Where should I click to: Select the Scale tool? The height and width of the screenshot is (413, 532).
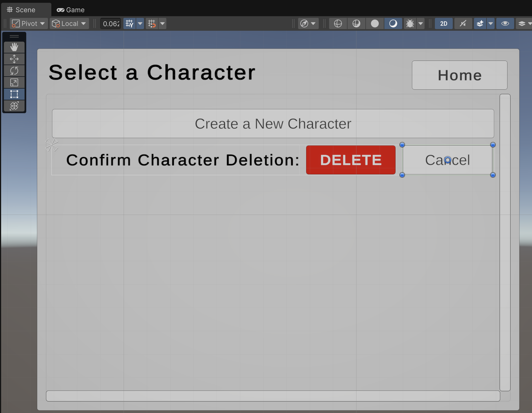14,82
